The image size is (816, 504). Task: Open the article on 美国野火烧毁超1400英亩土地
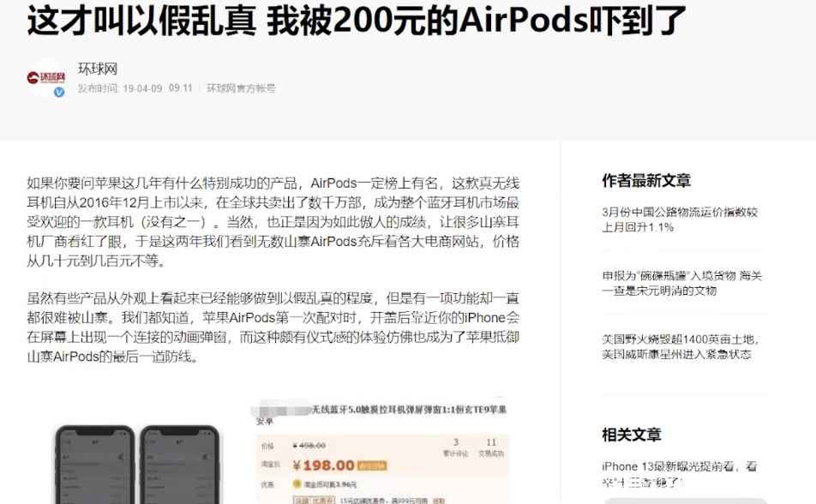681,346
